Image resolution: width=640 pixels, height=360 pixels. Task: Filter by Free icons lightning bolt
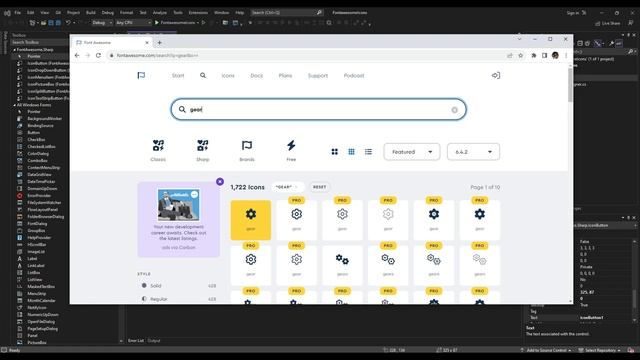click(x=291, y=150)
